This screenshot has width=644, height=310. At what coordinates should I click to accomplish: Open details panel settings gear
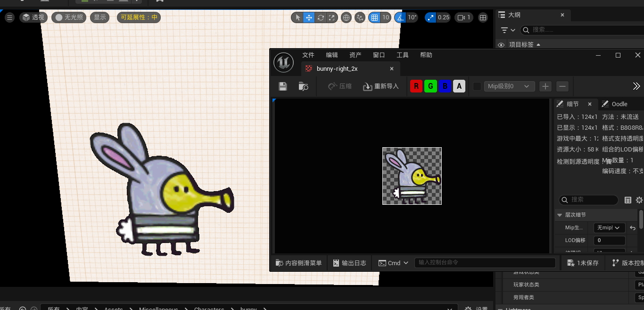pos(639,200)
